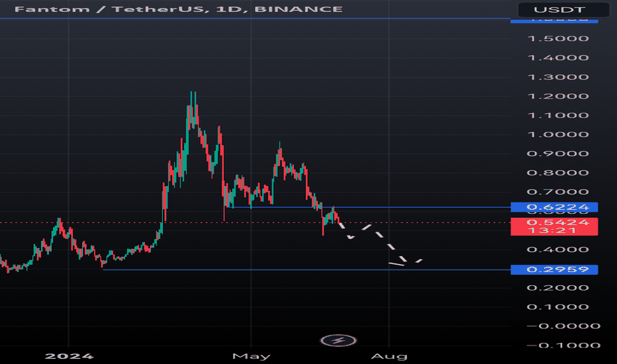Click the 1.3000 price axis label
Viewport: 617px width, 364px height.
click(x=558, y=77)
